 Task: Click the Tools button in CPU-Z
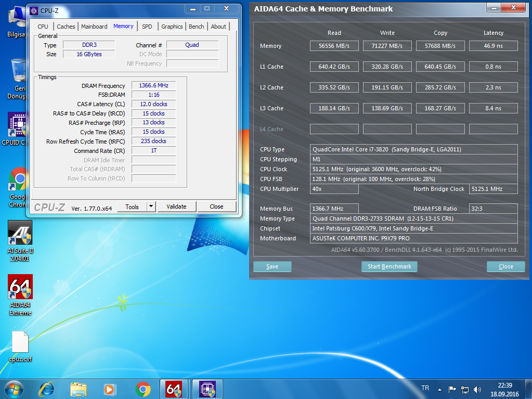pyautogui.click(x=132, y=207)
